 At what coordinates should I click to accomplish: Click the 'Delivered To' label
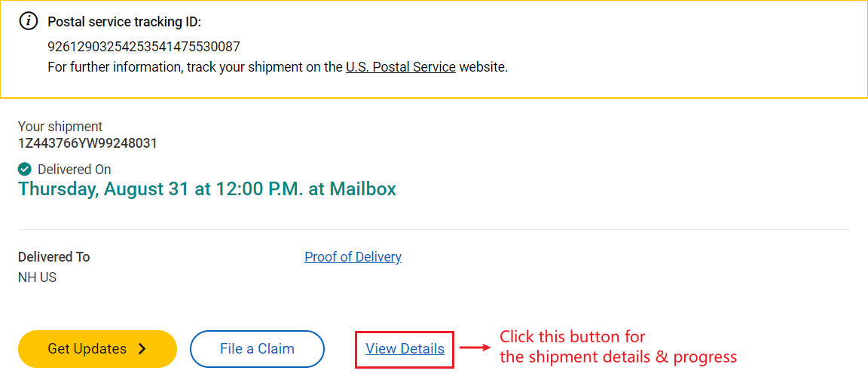coord(54,257)
